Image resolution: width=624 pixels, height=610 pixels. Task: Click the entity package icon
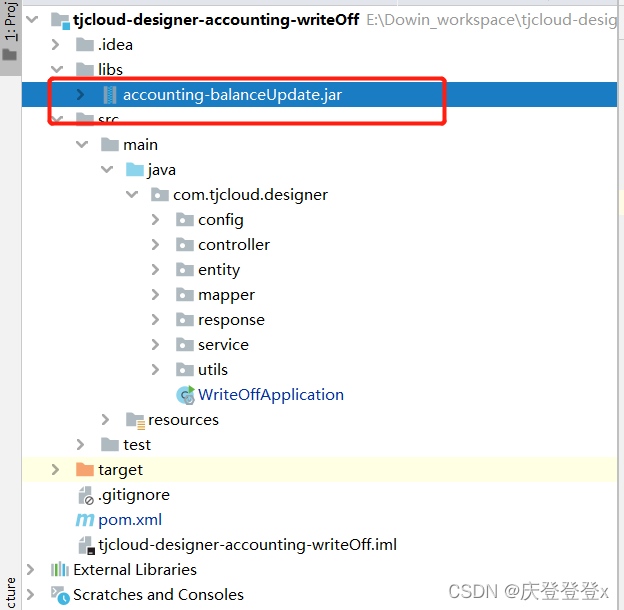point(185,269)
